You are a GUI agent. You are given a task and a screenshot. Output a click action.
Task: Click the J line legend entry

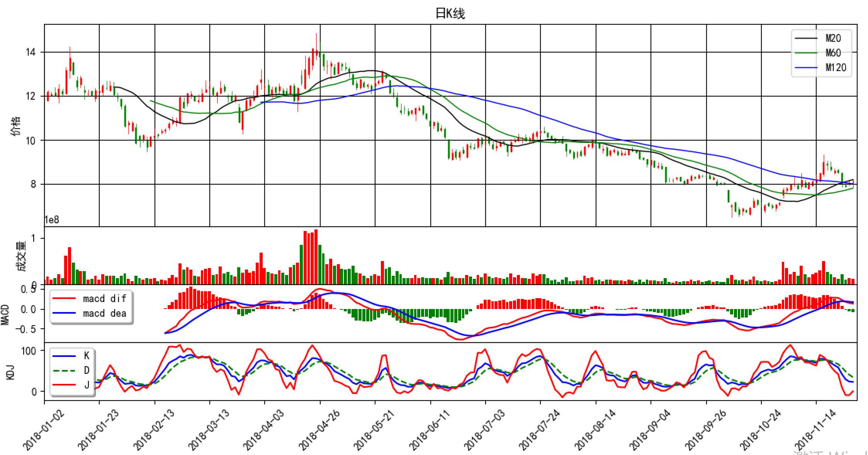tap(87, 385)
